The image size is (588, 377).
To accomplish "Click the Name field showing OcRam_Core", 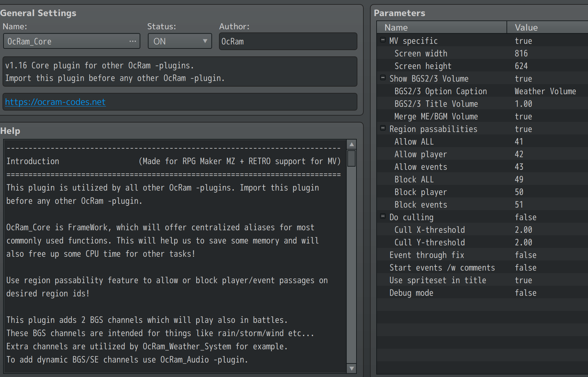I will 72,41.
